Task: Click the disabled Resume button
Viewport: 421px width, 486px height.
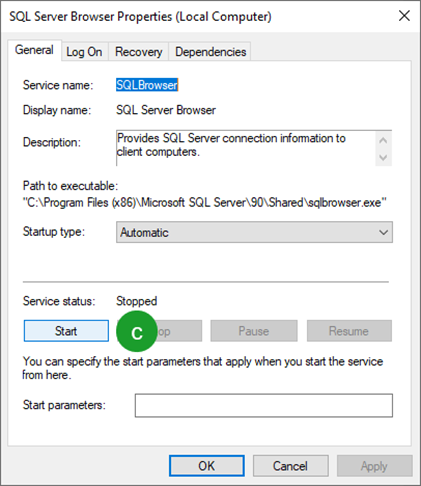Action: pyautogui.click(x=349, y=331)
